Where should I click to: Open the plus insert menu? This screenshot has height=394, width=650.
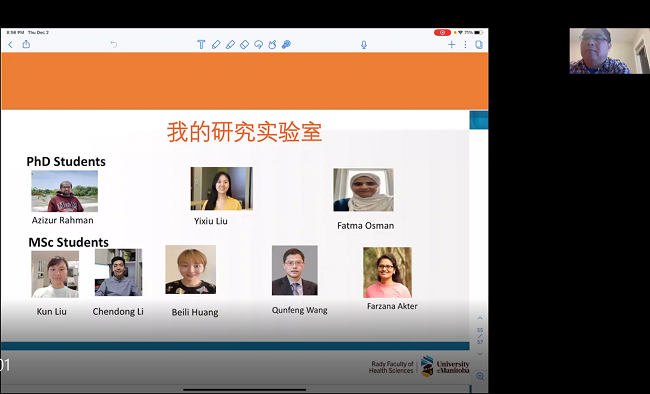tap(451, 44)
